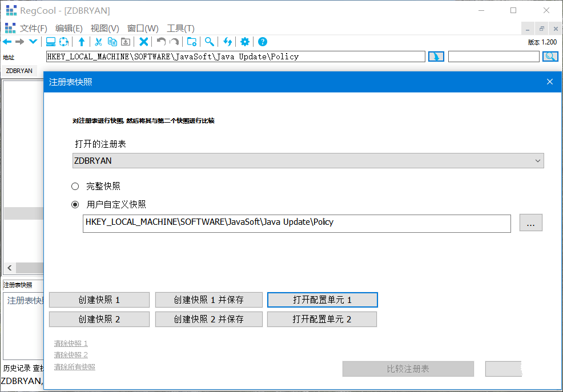The image size is (563, 392).
Task: Click the blue X delete icon
Action: 144,42
